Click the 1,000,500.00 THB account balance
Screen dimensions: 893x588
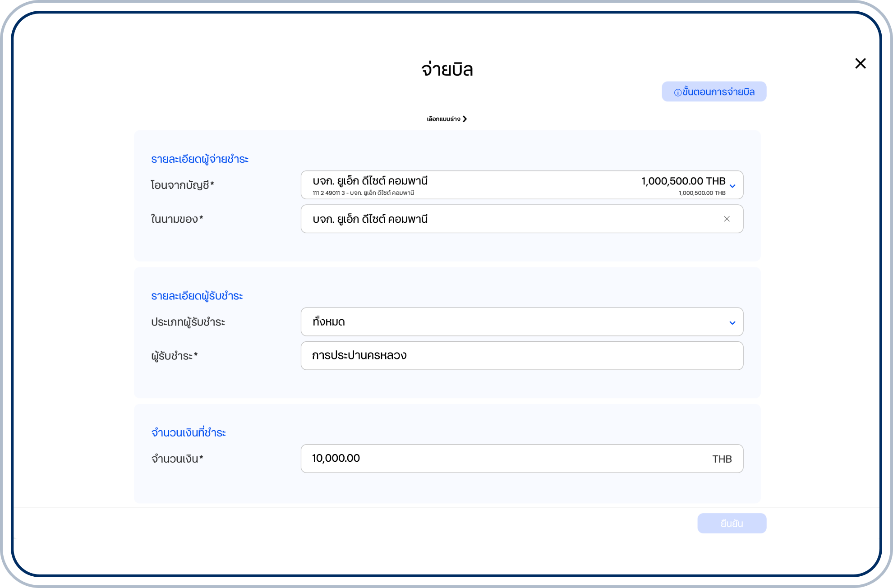pyautogui.click(x=683, y=181)
